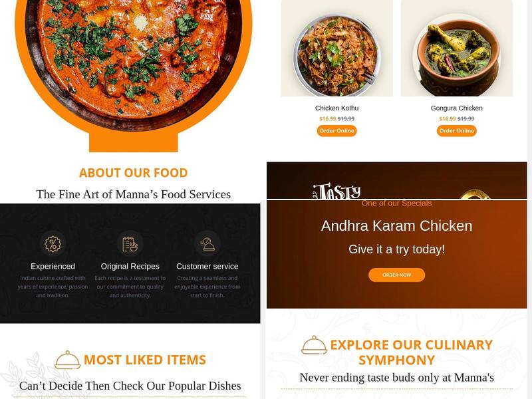Click the Original Recipes notepad icon
This screenshot has width=532, height=399.
coord(130,243)
